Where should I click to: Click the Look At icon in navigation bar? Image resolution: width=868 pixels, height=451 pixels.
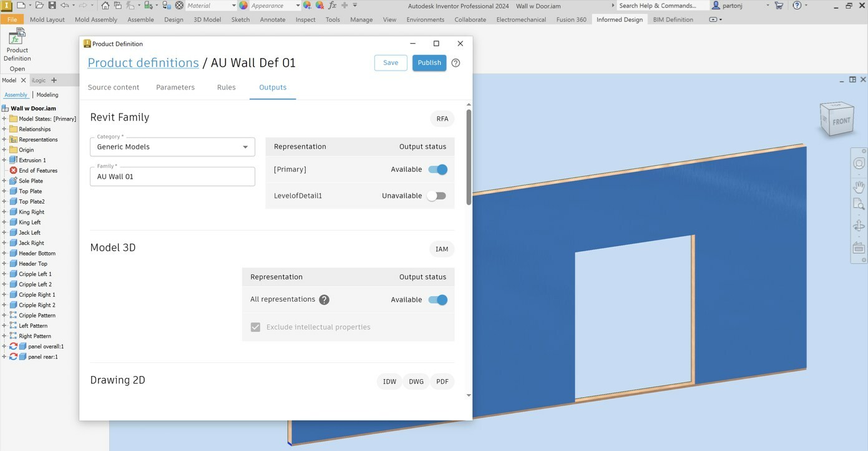pos(859,248)
